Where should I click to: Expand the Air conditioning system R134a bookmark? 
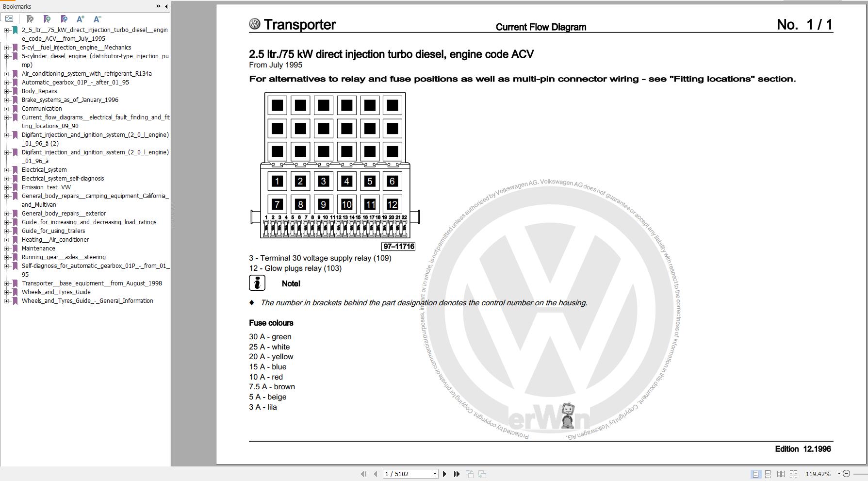click(x=6, y=74)
